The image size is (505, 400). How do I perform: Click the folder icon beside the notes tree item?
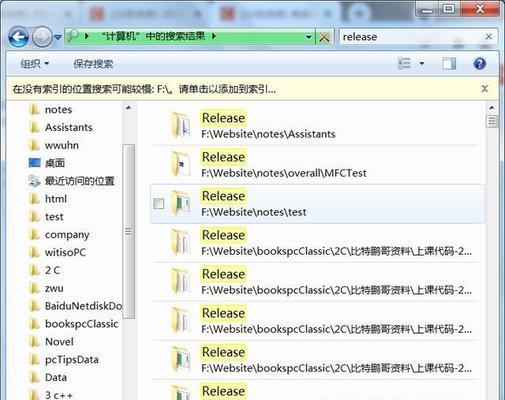(34, 109)
